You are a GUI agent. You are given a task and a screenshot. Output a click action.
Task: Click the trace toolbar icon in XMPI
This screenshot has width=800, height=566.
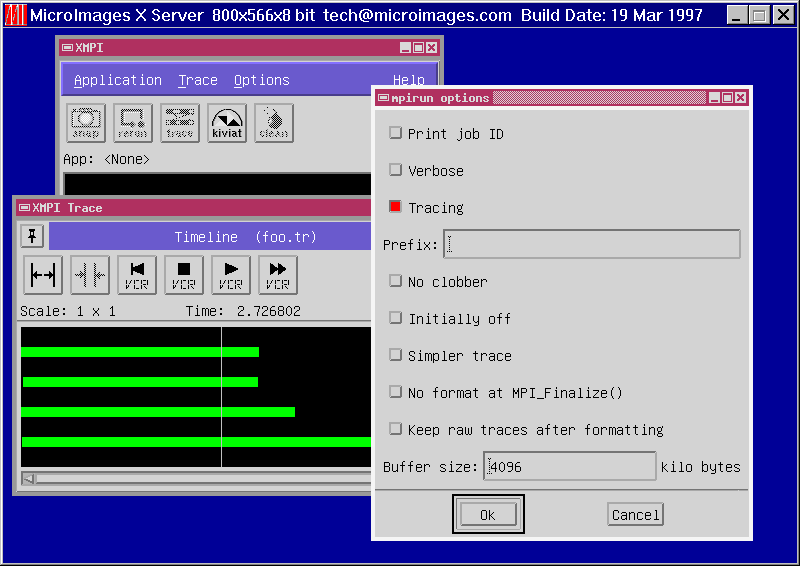[x=180, y=123]
